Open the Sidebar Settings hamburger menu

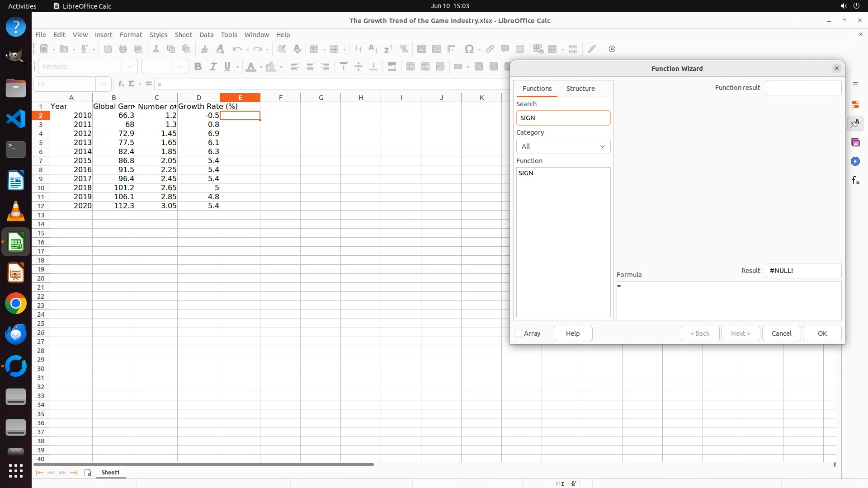click(x=855, y=84)
